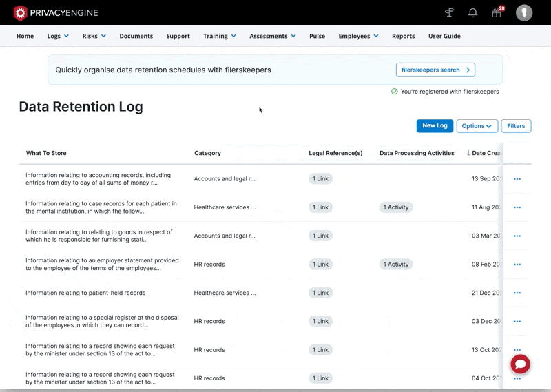Expand the Risks menu
The height and width of the screenshot is (392, 551).
click(x=94, y=36)
